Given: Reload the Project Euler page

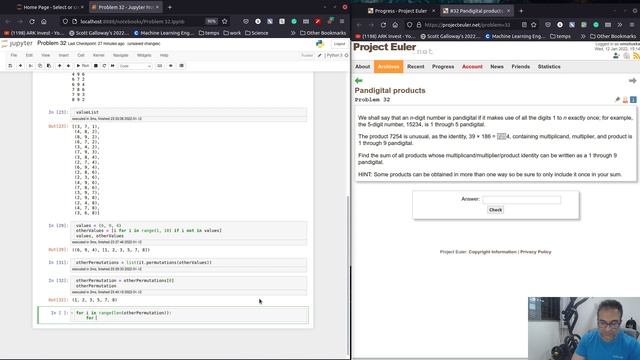Looking at the screenshot, I should [x=383, y=25].
